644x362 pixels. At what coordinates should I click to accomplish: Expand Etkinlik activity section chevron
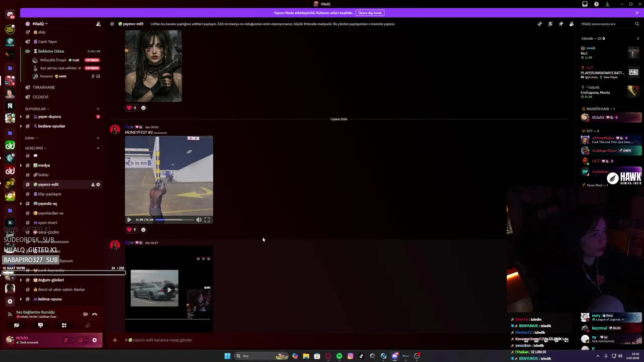tap(638, 38)
